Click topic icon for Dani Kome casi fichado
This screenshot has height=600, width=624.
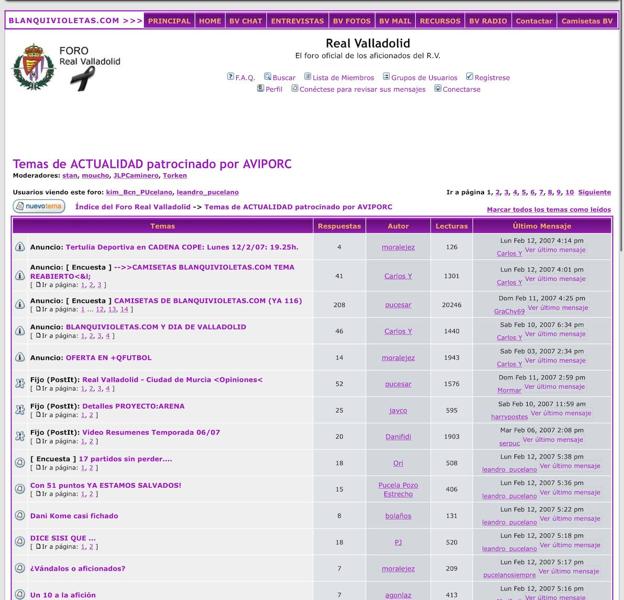20,515
